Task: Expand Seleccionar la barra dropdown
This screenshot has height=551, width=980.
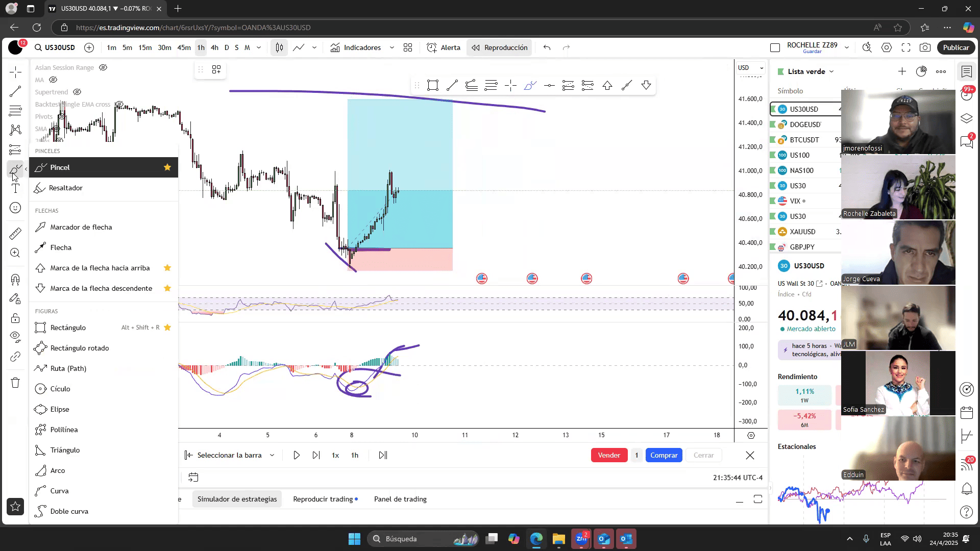Action: click(x=272, y=455)
